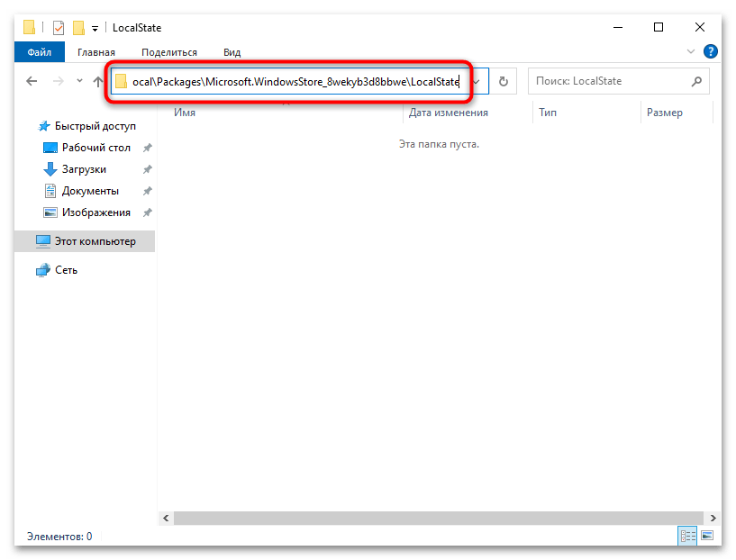Sort by Дата изменения column header
This screenshot has height=560, width=736.
pyautogui.click(x=449, y=113)
